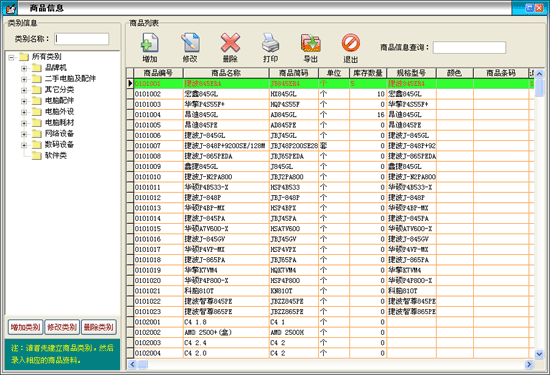Expand the 数码设备 tree node
Screen dimensions: 550x375
(x=24, y=145)
